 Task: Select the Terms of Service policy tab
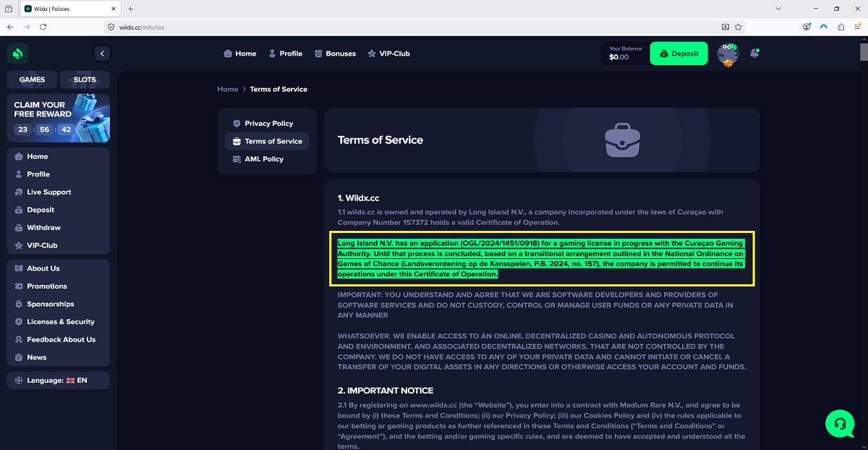267,141
